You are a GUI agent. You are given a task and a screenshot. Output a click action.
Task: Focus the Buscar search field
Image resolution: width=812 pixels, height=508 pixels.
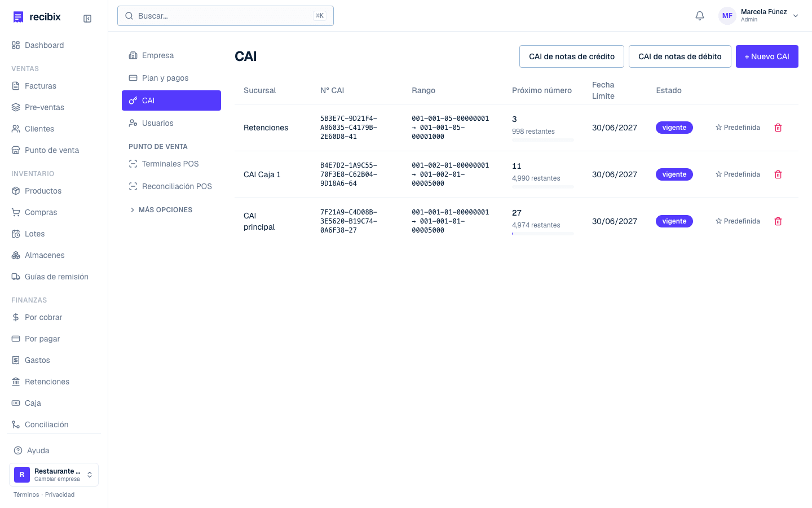pos(226,16)
